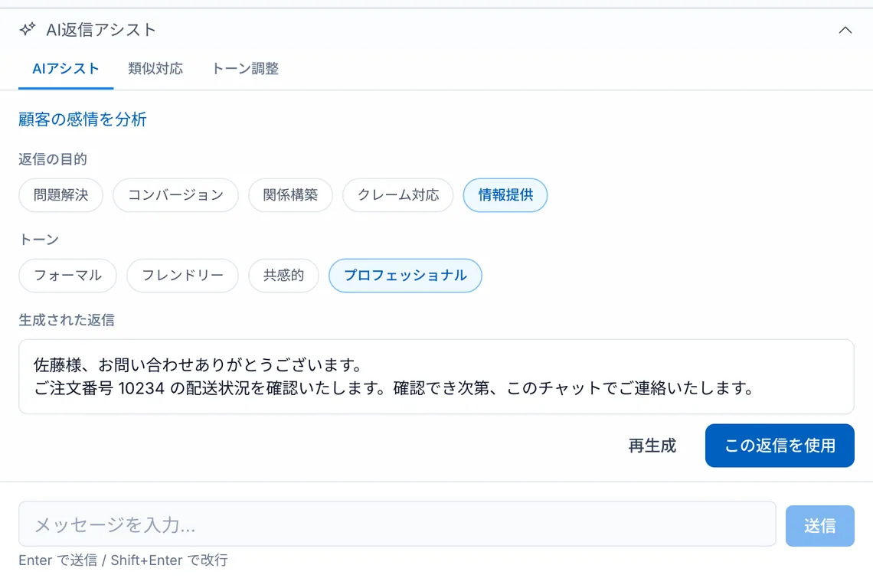Focus the メッセージを入力 input field

(397, 524)
